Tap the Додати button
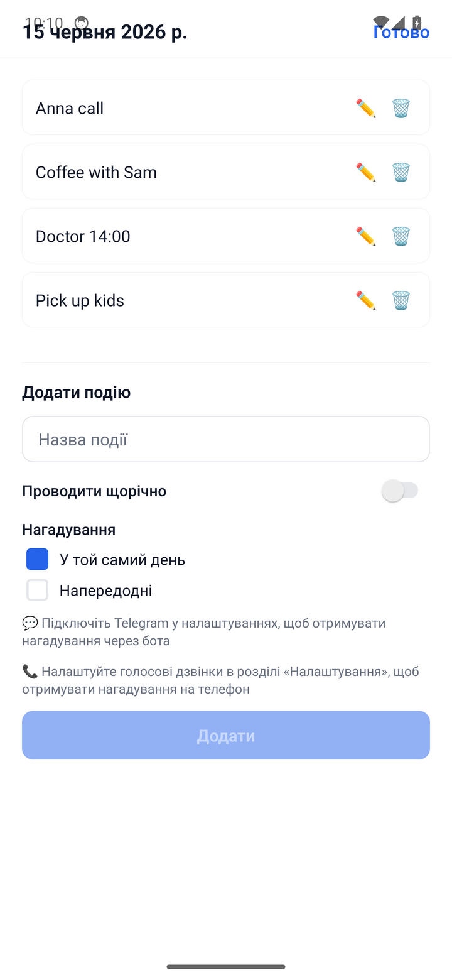 click(x=226, y=735)
